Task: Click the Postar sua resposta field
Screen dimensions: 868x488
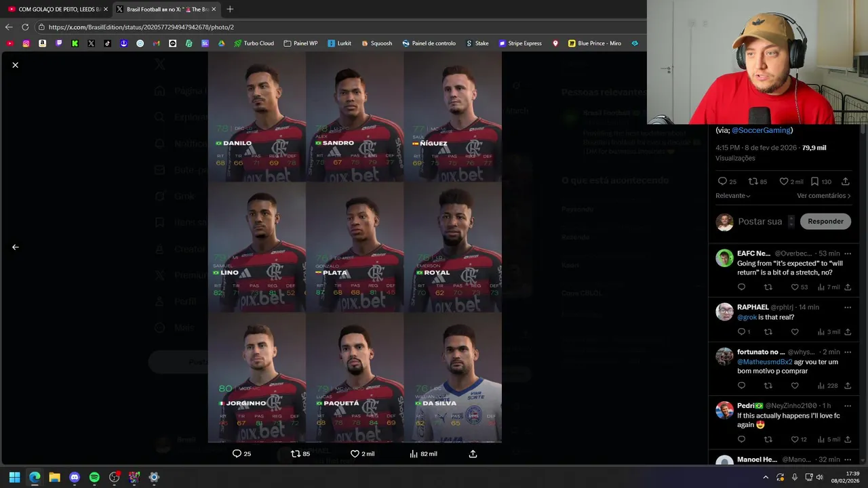Action: click(x=760, y=222)
